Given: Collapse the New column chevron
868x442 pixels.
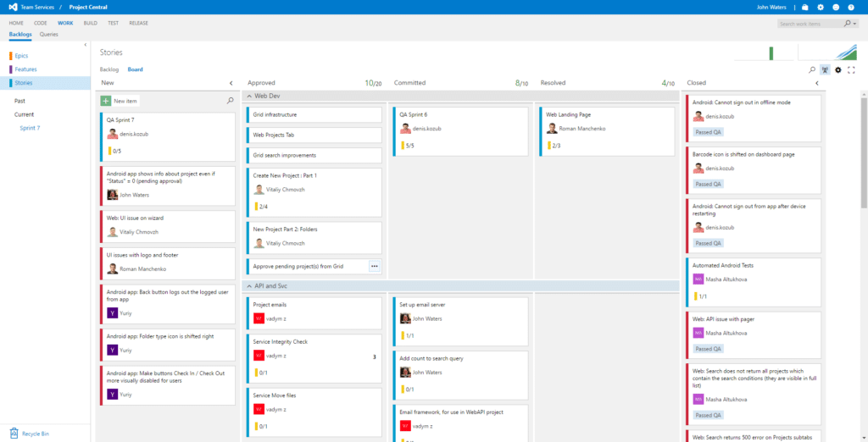Looking at the screenshot, I should (231, 83).
